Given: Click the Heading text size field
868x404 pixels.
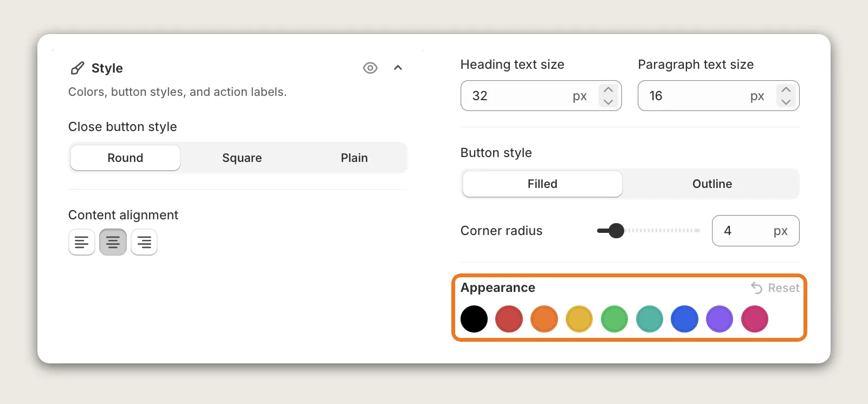Looking at the screenshot, I should pos(541,96).
